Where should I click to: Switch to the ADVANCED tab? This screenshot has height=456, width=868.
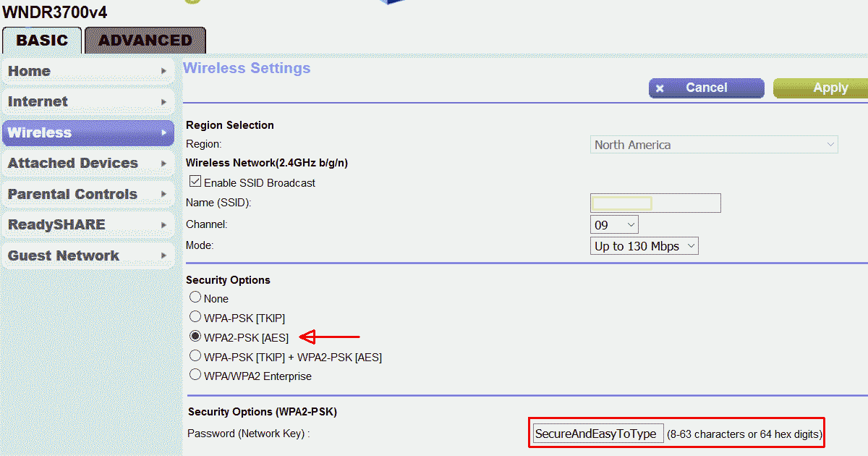(145, 41)
